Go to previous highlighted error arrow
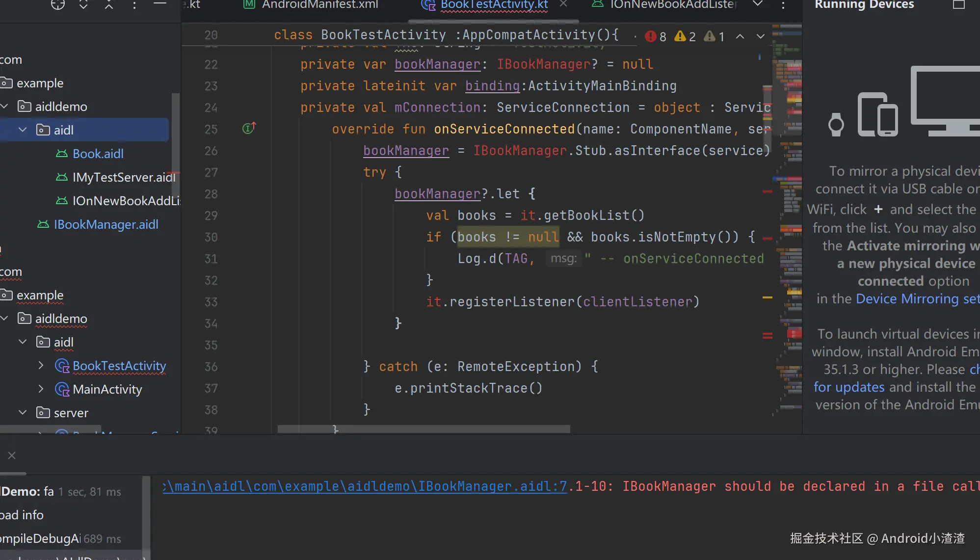This screenshot has width=980, height=560. [x=740, y=36]
